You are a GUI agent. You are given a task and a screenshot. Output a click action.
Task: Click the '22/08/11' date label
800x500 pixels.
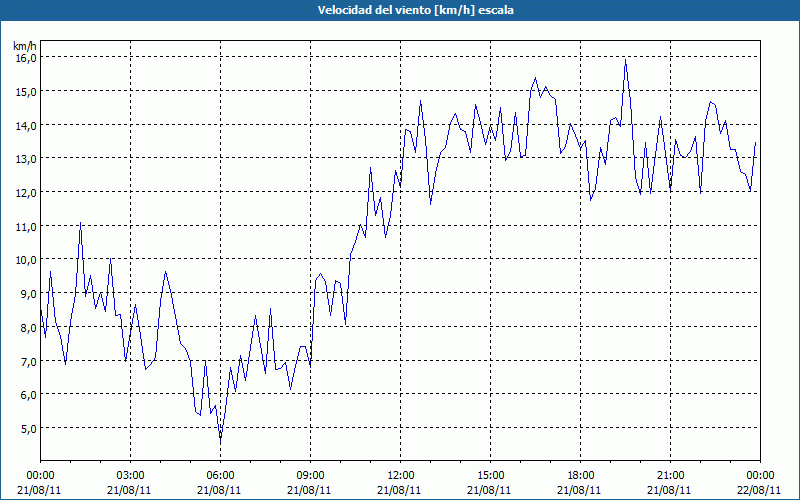[x=759, y=490]
